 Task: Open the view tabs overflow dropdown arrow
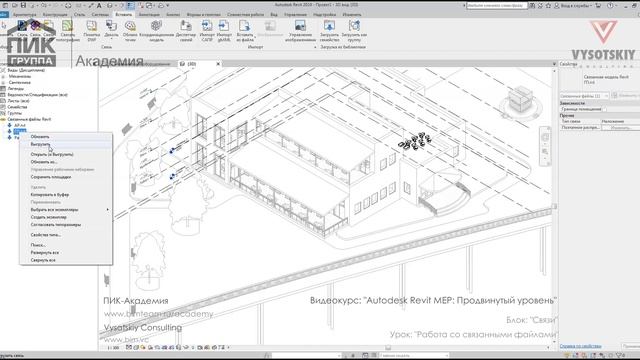[x=554, y=64]
